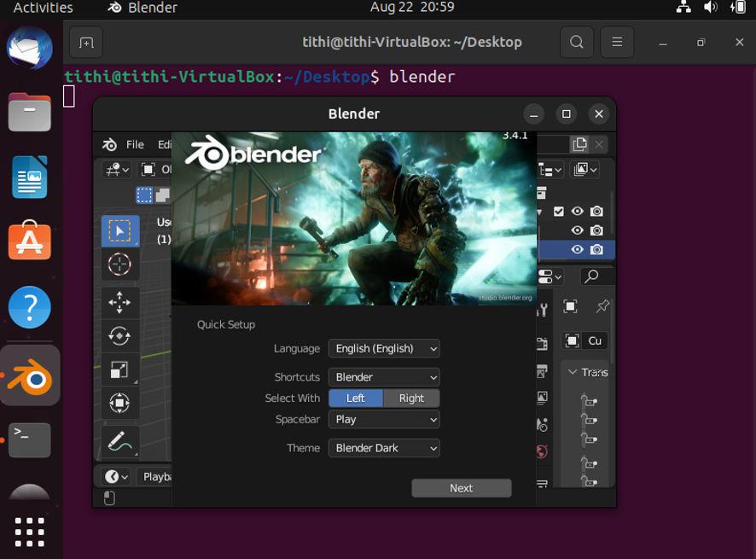
Task: Click the new scene/copy icon in header
Action: [x=579, y=144]
